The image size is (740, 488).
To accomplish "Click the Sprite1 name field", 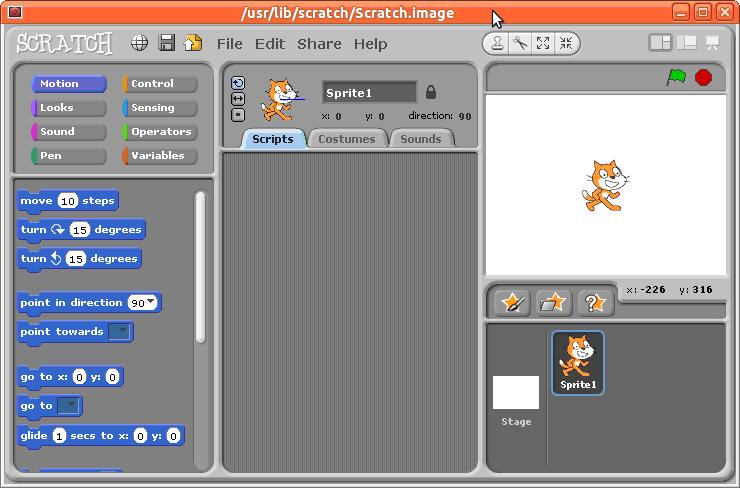I will [370, 92].
